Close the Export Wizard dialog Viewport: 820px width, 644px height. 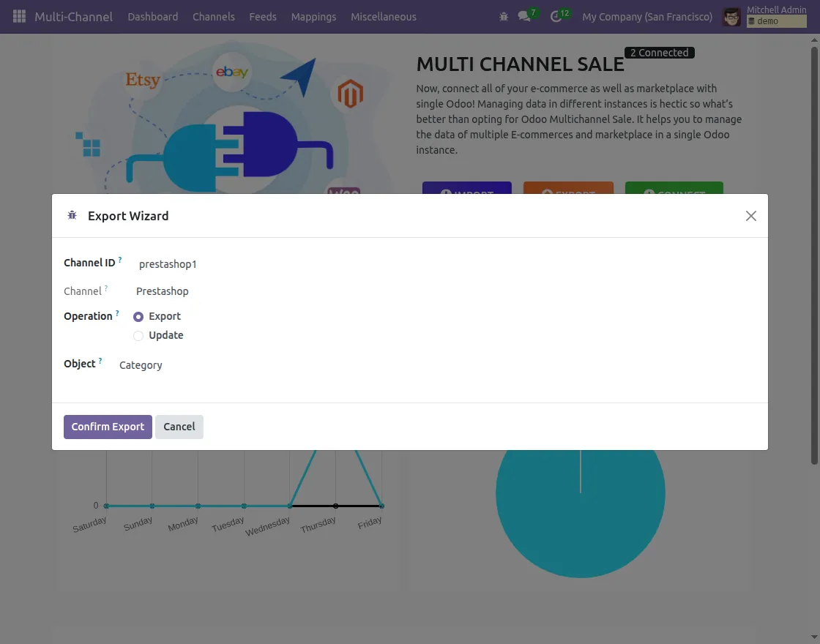(751, 216)
